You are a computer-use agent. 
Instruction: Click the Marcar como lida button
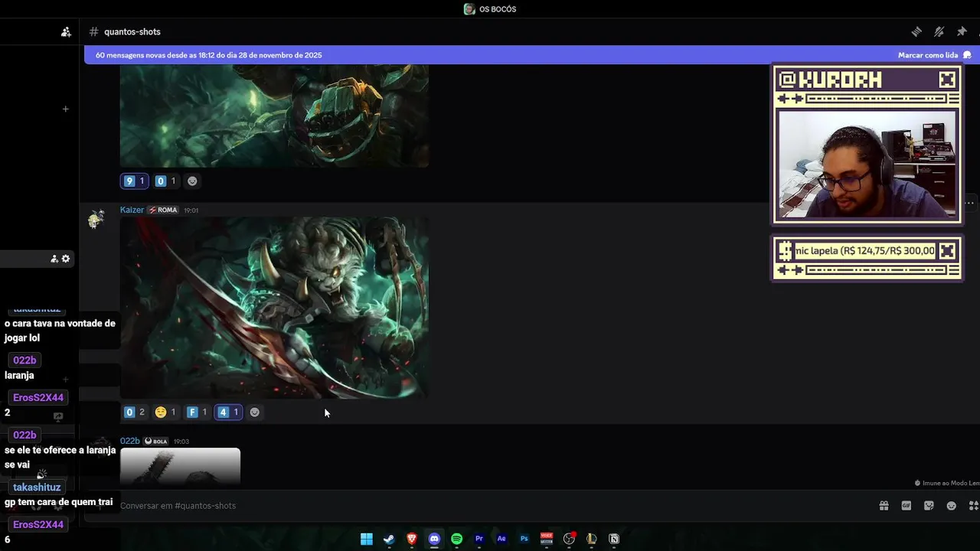click(934, 55)
